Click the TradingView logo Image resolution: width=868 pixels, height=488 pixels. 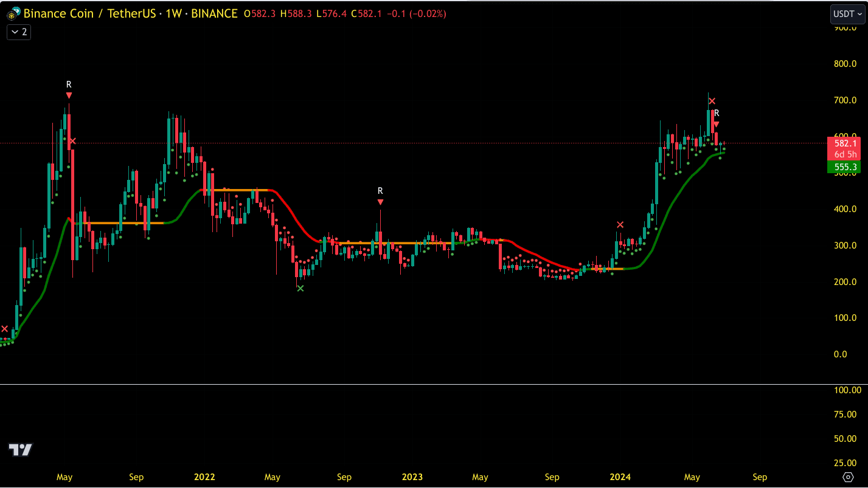(x=20, y=450)
